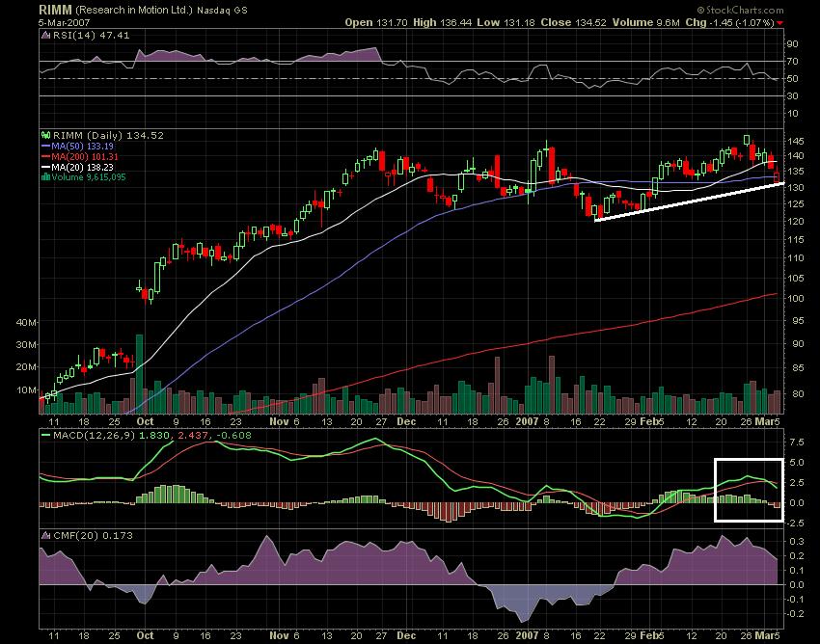Click the 7.5 label on the MACD axis
The width and height of the screenshot is (820, 644).
pos(795,443)
